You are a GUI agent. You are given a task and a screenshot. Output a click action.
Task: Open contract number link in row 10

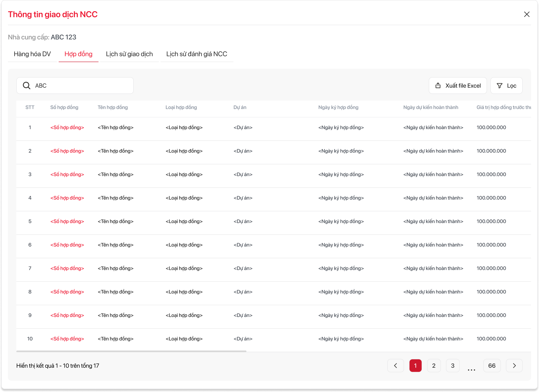[67, 339]
